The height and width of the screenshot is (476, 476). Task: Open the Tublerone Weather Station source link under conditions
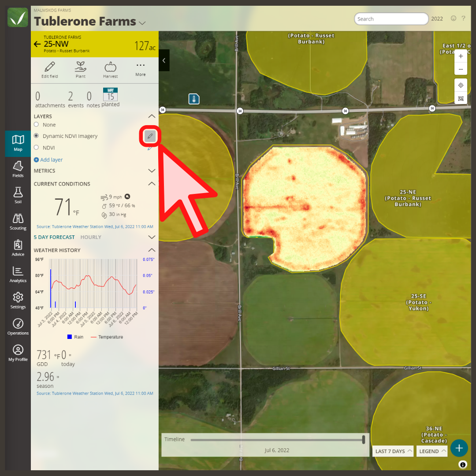click(x=95, y=227)
